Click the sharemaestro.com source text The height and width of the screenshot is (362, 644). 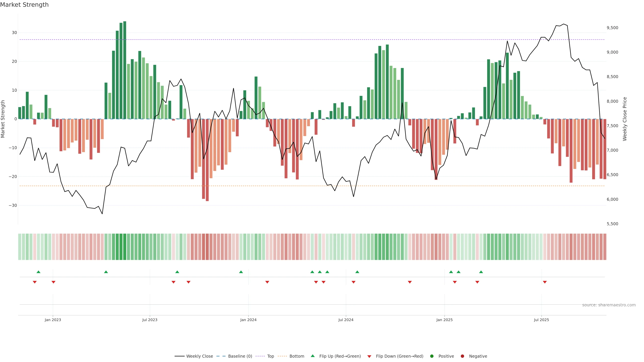pyautogui.click(x=609, y=305)
